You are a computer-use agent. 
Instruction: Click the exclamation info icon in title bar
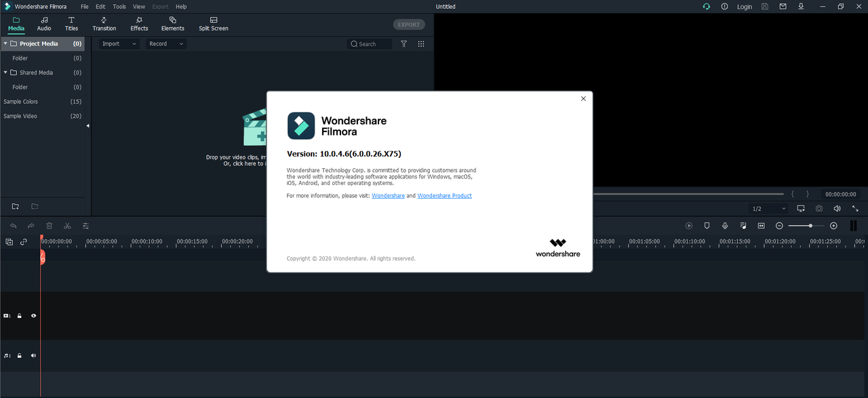click(x=724, y=7)
